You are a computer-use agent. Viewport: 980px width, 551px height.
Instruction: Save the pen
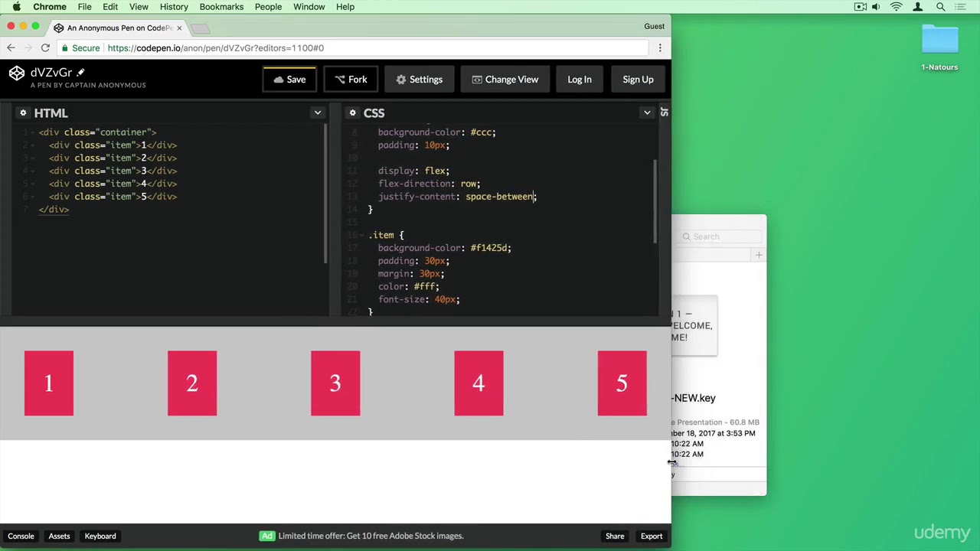pos(289,80)
